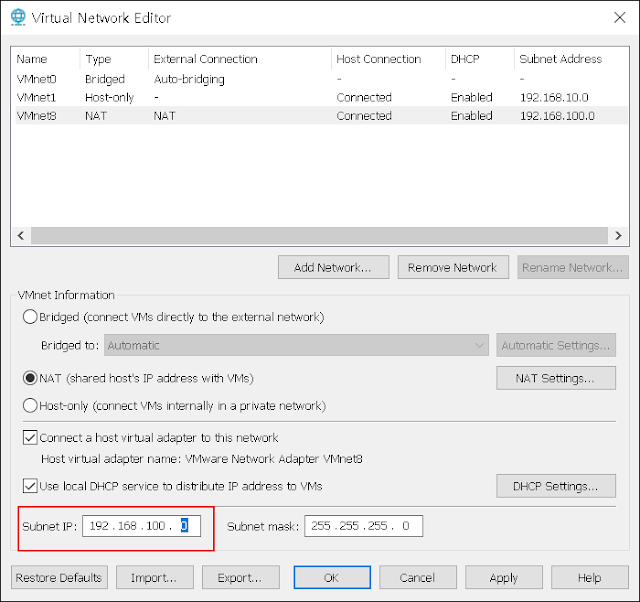Click the horizontal scrollbar thumb

point(320,235)
